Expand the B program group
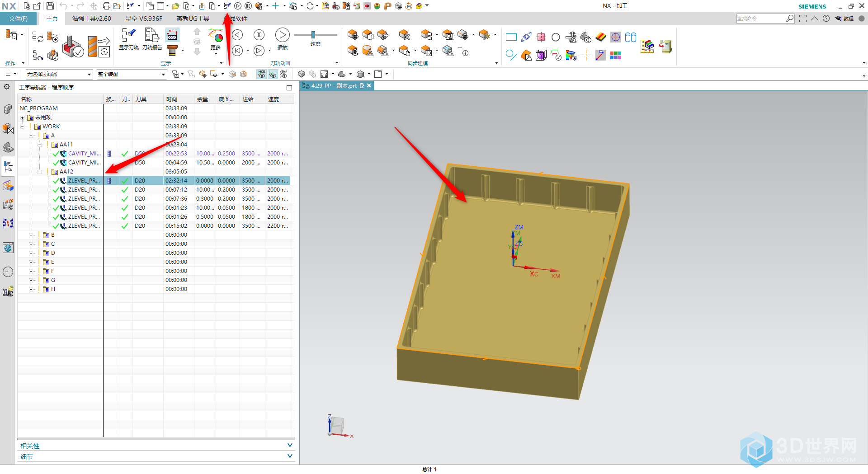868x474 pixels. coord(31,235)
